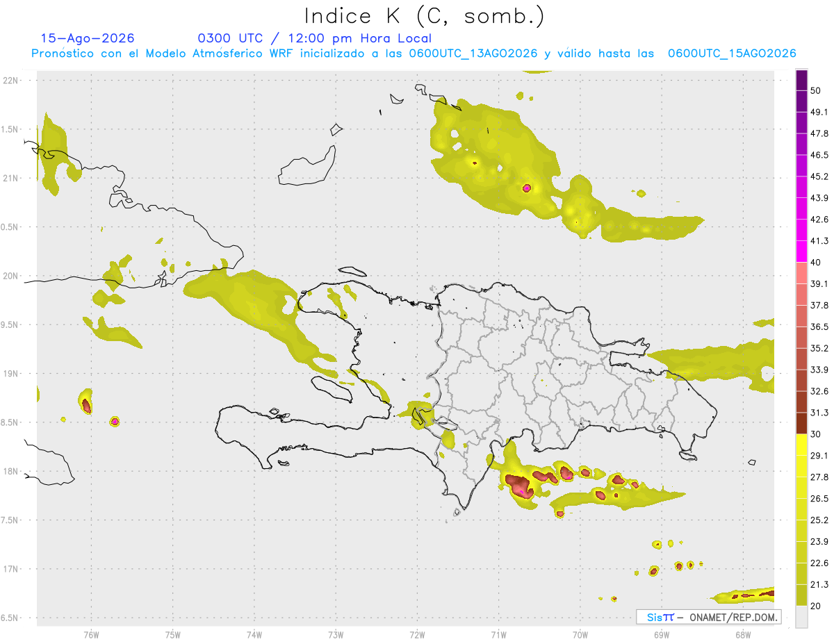Click the '0300 UTC / 12:00 pm Hora Local' text
Viewport: 834px width, 644px height.
pos(314,38)
